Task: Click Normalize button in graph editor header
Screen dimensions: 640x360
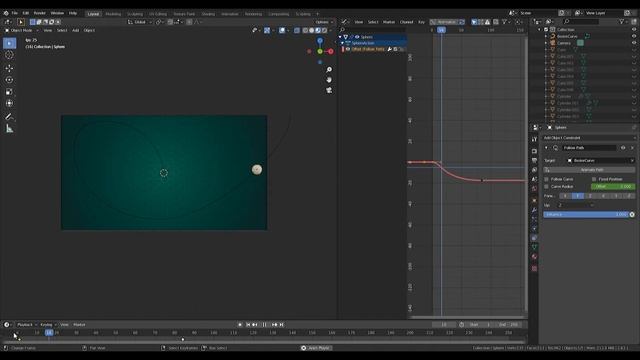Action: point(447,22)
